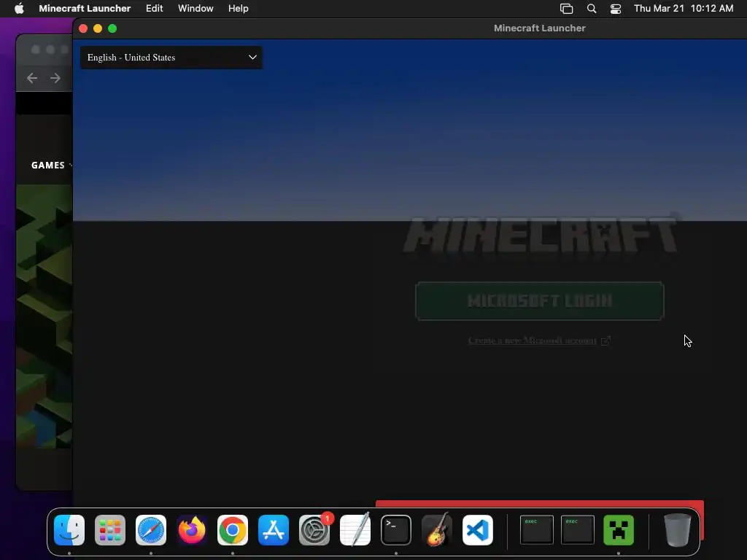This screenshot has height=560, width=747.
Task: Click the back arrow in the background browser window
Action: click(x=32, y=77)
